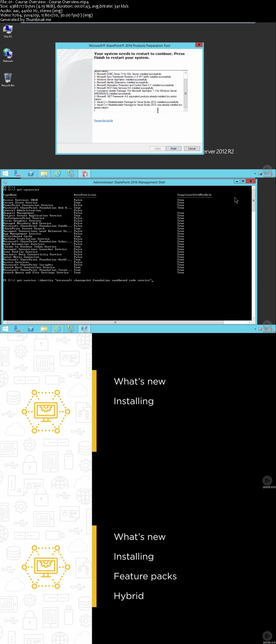Open the Recycle Bin desktop icon
This screenshot has width=276, height=644.
(8, 80)
